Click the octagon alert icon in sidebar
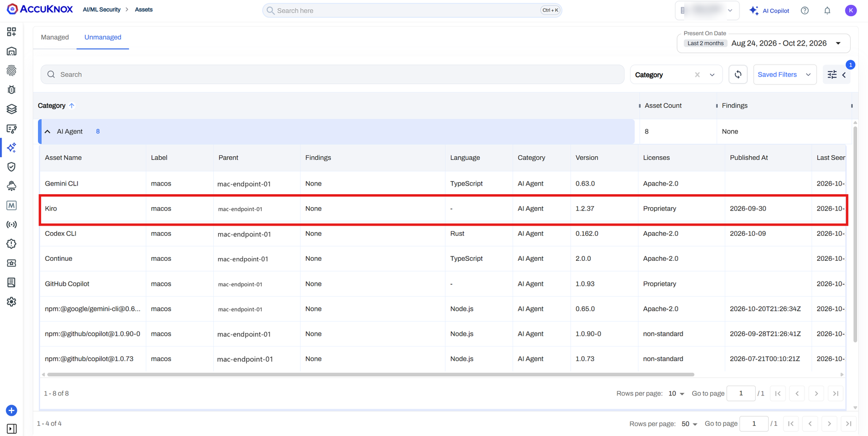 [11, 244]
